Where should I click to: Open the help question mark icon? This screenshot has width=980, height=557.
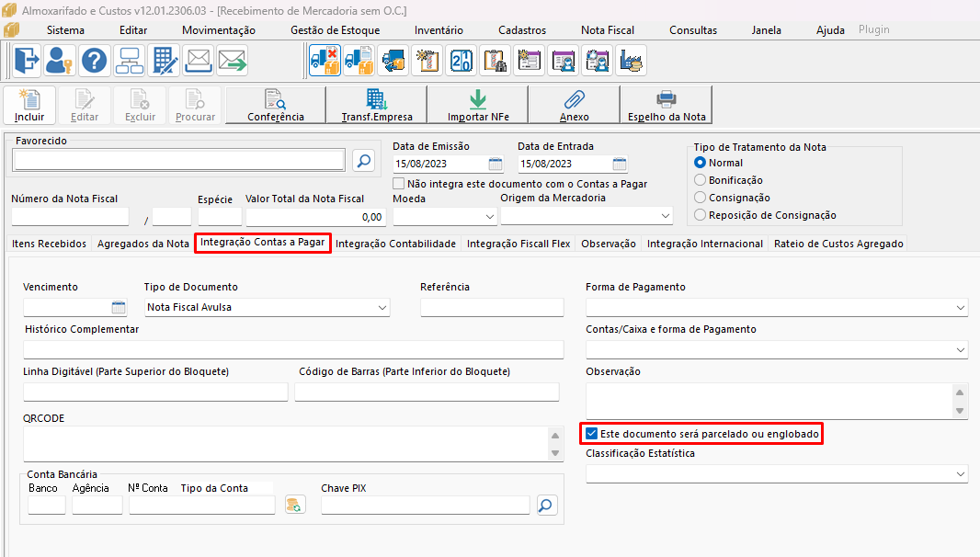click(95, 61)
